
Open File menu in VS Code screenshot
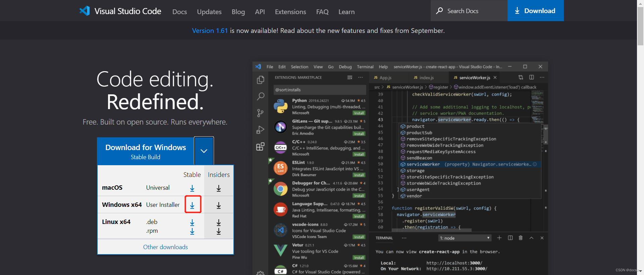(270, 67)
